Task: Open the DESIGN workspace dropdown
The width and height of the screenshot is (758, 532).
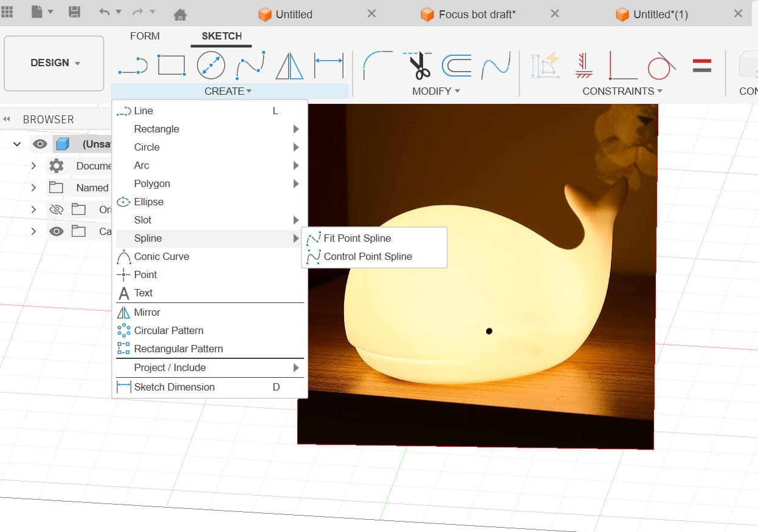Action: [x=54, y=63]
